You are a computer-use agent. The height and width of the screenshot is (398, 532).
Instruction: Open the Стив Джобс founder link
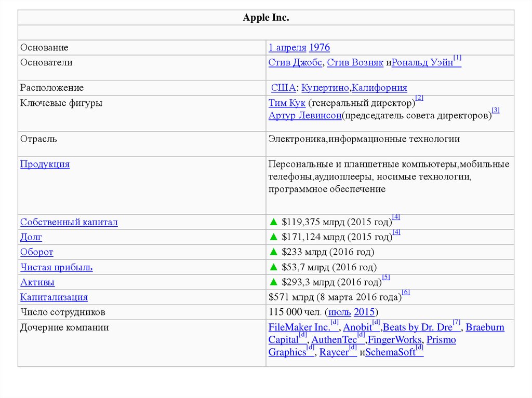(x=296, y=63)
